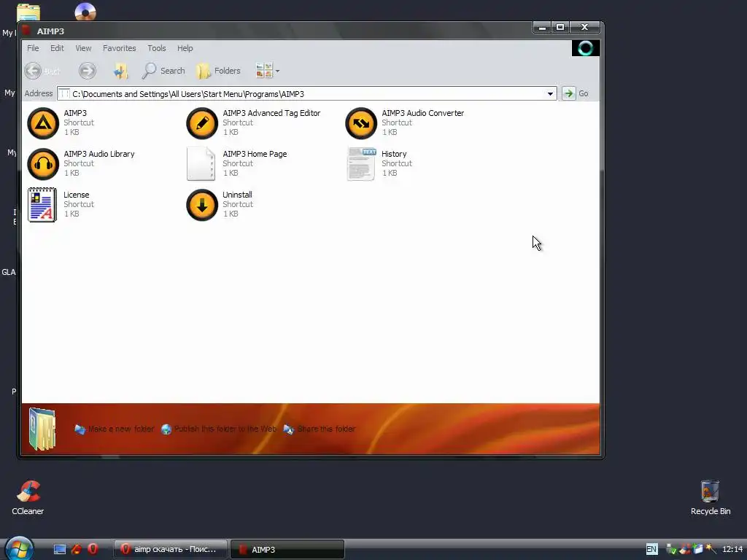This screenshot has height=560, width=747.
Task: Launch Opera from quick launch
Action: (x=93, y=549)
